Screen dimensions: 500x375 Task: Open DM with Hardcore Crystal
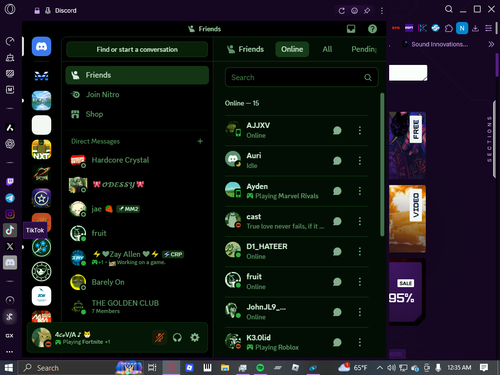coord(137,160)
